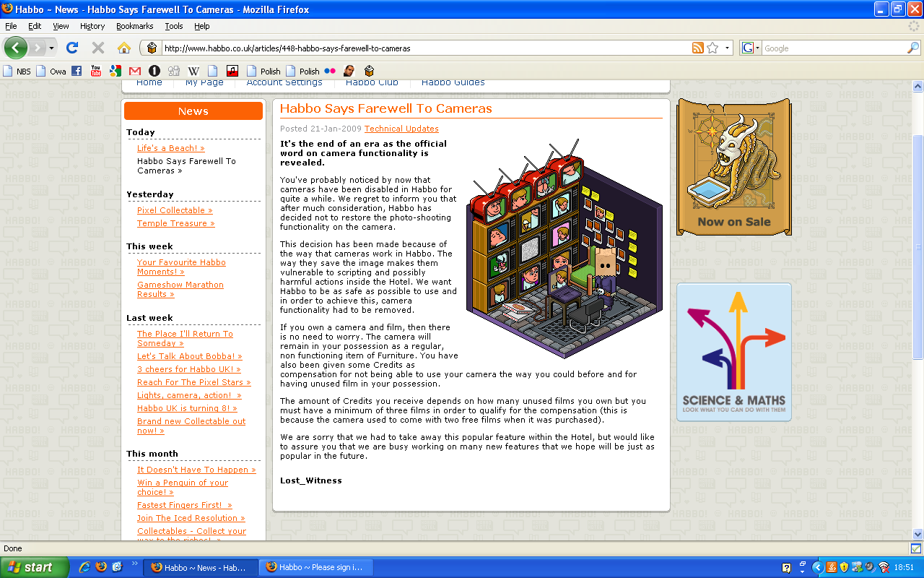924x578 pixels.
Task: Click the 'Habbo ~ News' taskbar button
Action: pos(201,567)
